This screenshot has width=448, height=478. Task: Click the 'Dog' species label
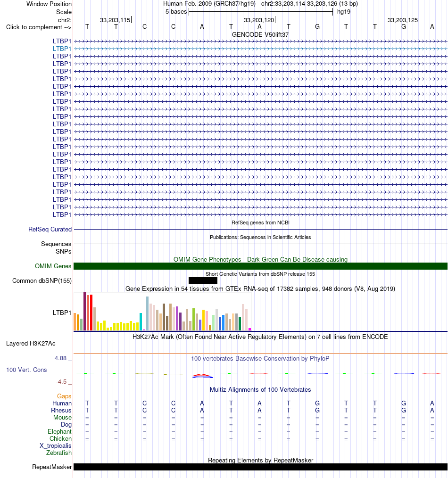(66, 425)
